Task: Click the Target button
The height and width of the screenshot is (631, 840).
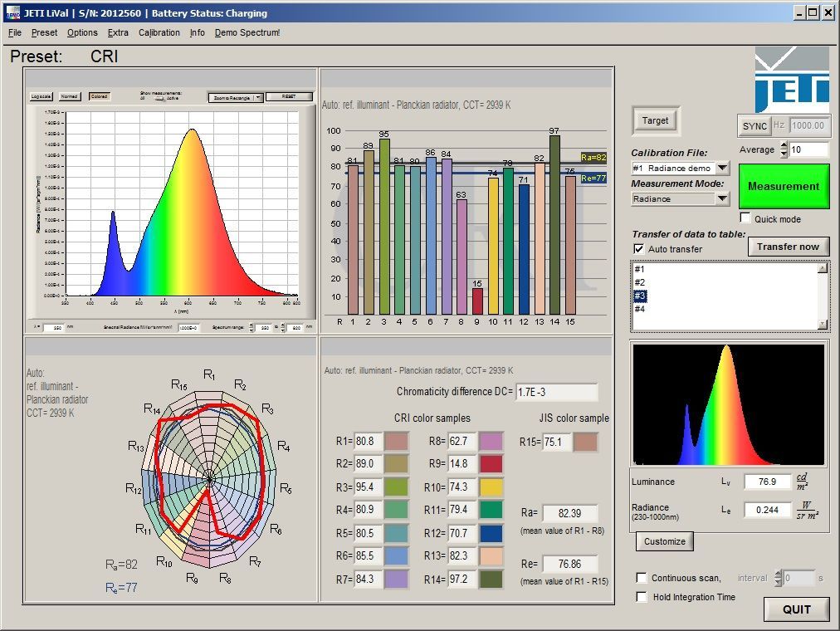Action: (655, 120)
